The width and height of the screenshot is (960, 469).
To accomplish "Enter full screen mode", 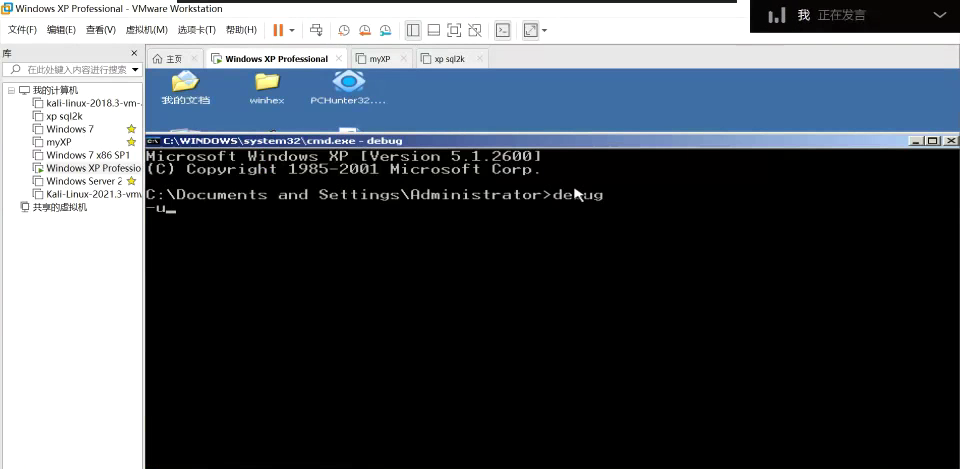I will coord(454,30).
